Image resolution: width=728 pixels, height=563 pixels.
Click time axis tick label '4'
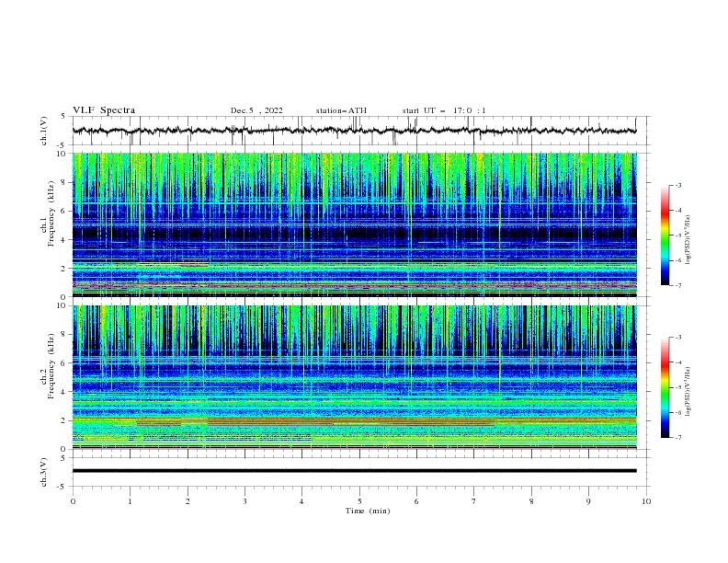(302, 501)
